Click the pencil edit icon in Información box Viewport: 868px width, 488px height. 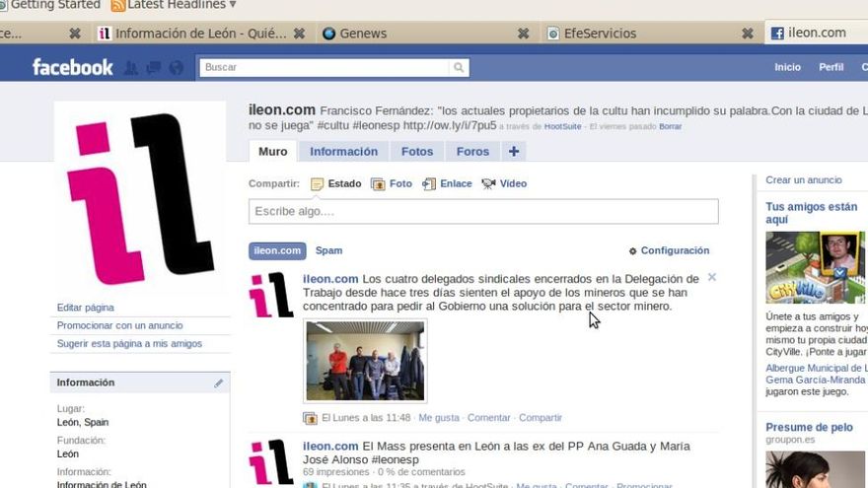point(219,383)
